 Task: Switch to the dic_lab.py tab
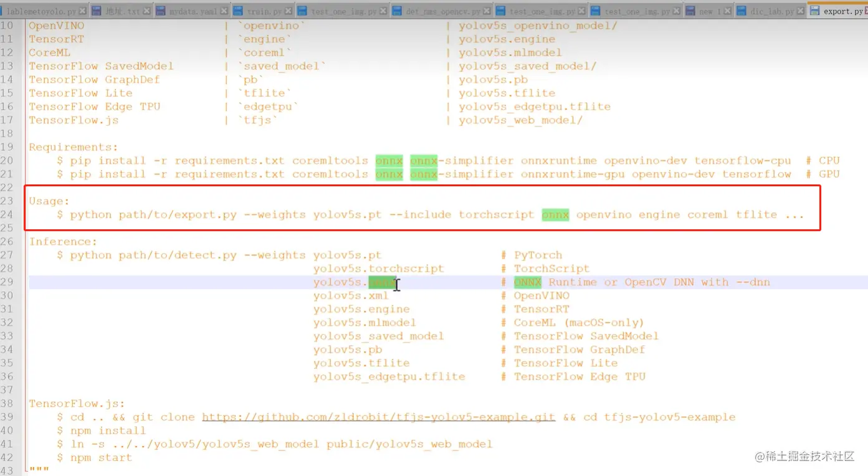(x=771, y=11)
